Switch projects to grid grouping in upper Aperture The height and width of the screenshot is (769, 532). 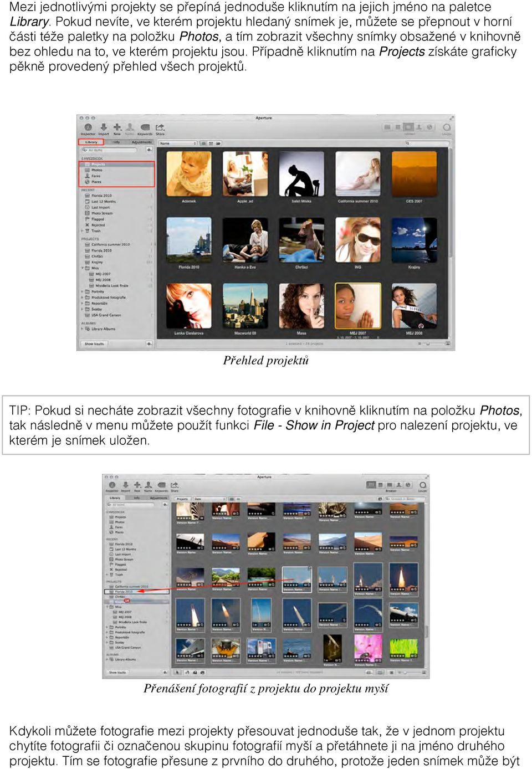point(204,143)
